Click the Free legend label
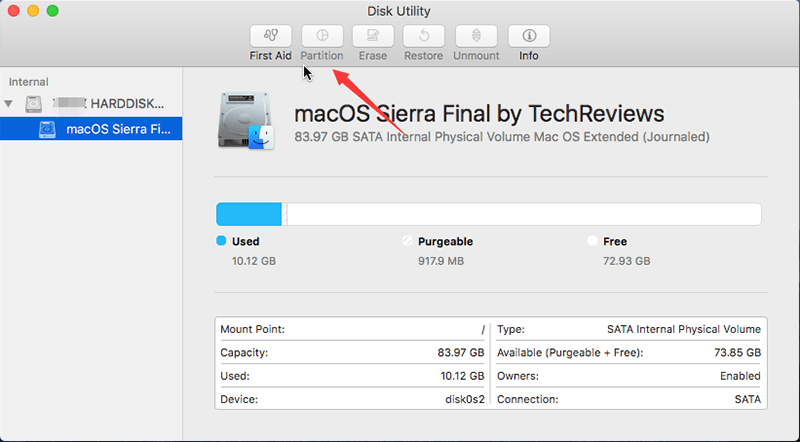The image size is (800, 442). point(615,241)
